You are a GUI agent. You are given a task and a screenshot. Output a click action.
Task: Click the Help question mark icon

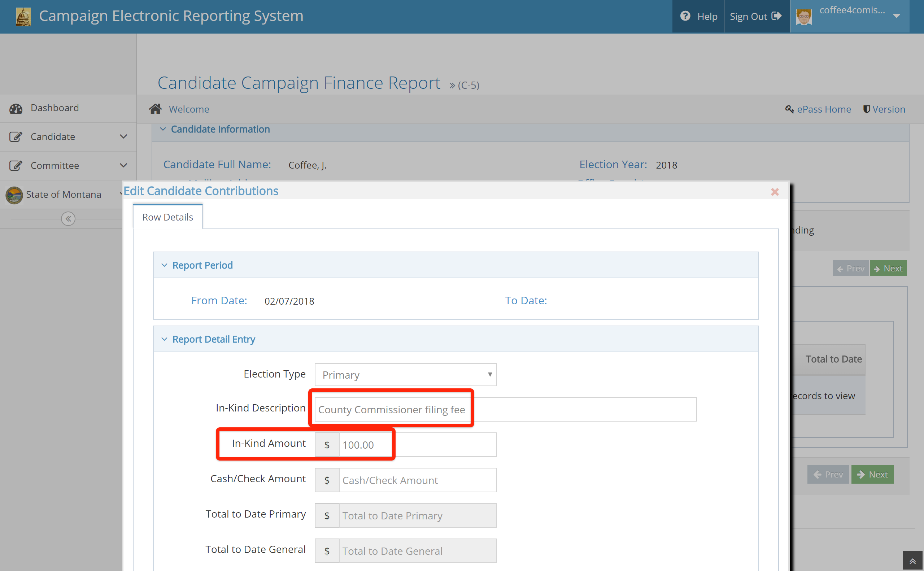tap(685, 16)
